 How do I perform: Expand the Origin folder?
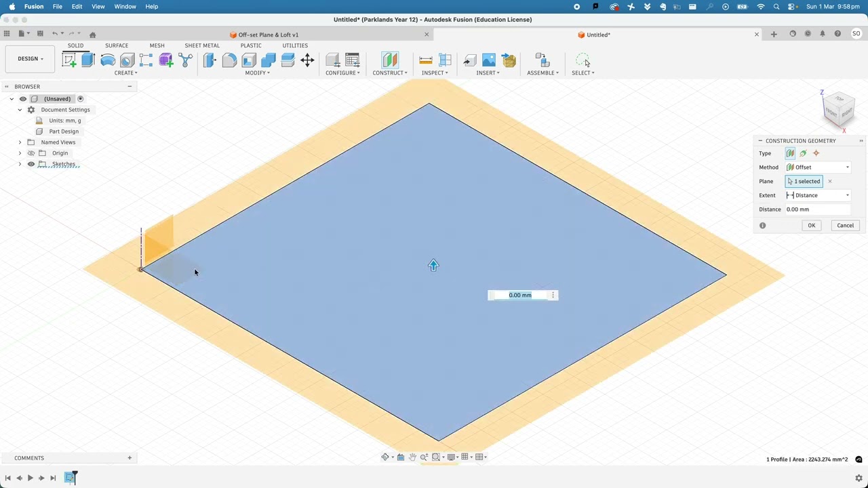click(x=20, y=153)
